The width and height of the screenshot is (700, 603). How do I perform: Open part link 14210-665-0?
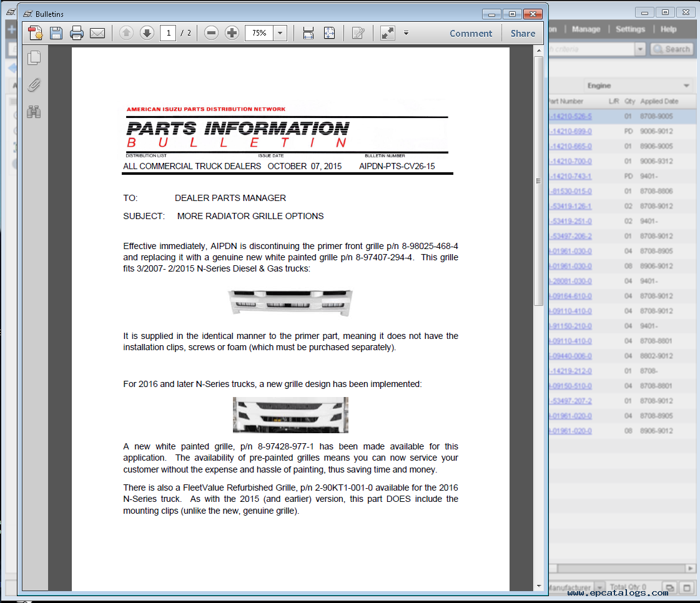tap(571, 147)
